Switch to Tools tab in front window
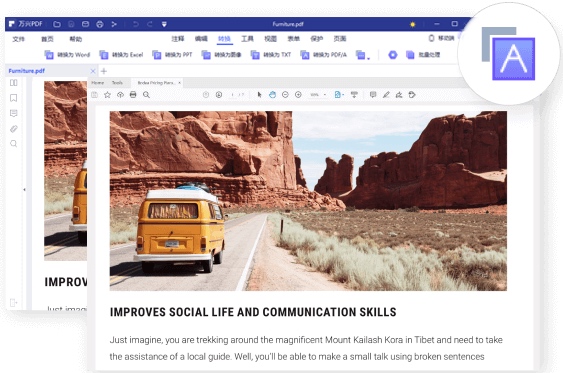The height and width of the screenshot is (373, 563). coord(117,83)
